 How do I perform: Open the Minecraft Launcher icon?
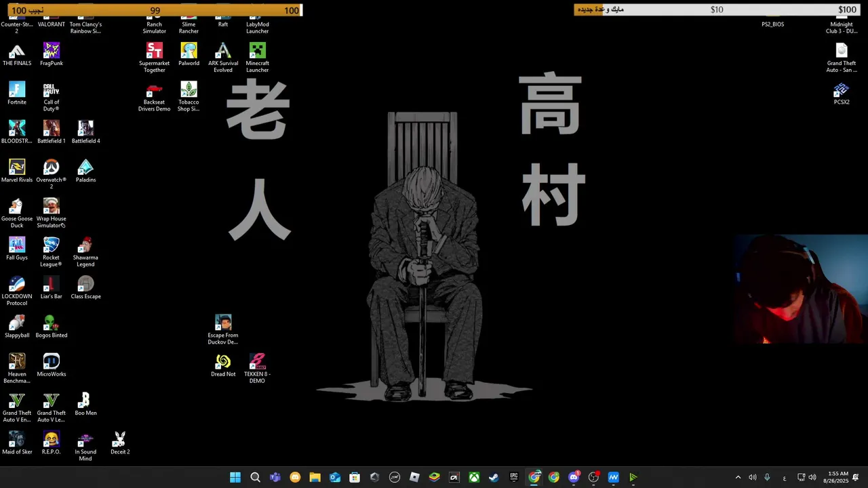tap(257, 58)
